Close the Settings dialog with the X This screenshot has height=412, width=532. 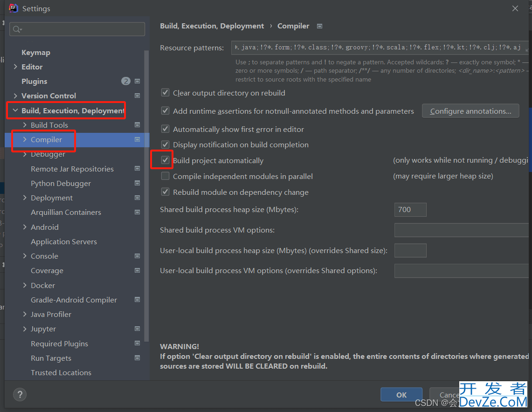tap(515, 8)
